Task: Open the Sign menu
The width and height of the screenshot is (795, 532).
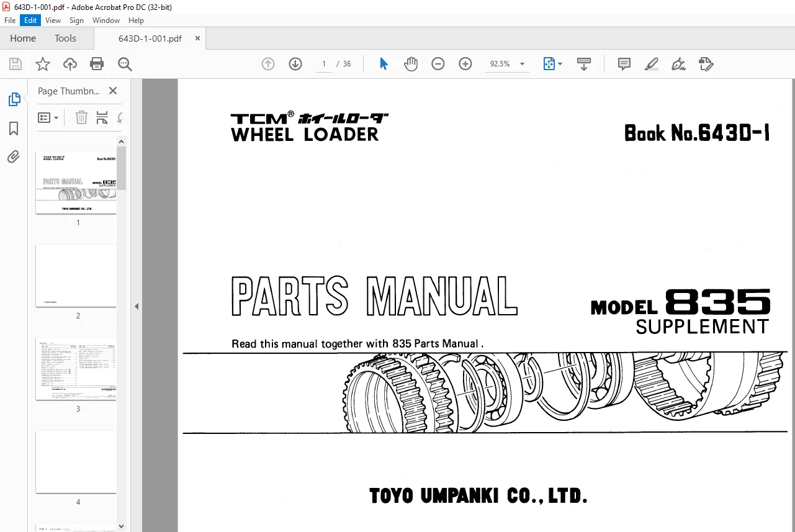Action: [76, 20]
